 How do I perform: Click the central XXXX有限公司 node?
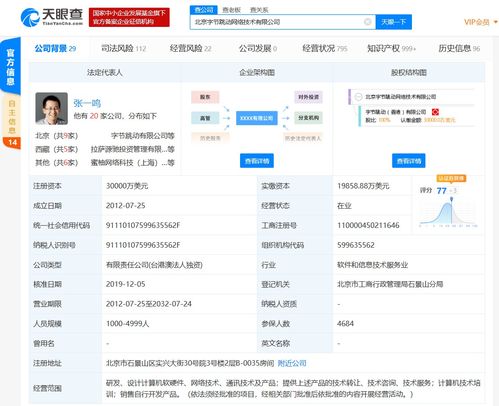257,118
